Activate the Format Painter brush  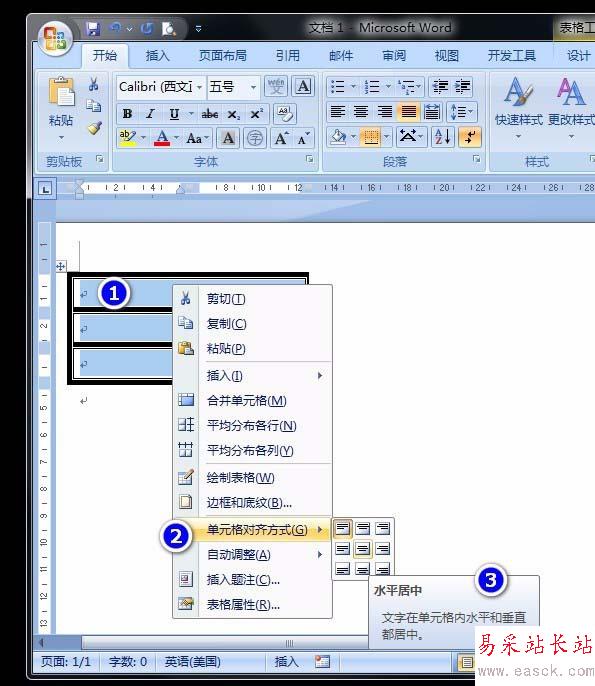tap(94, 127)
